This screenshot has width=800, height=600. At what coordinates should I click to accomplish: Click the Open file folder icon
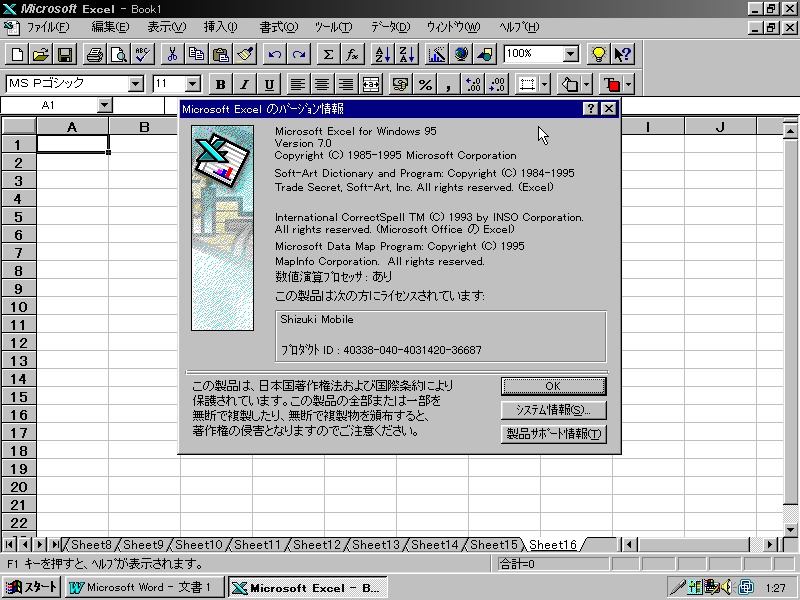pos(41,54)
